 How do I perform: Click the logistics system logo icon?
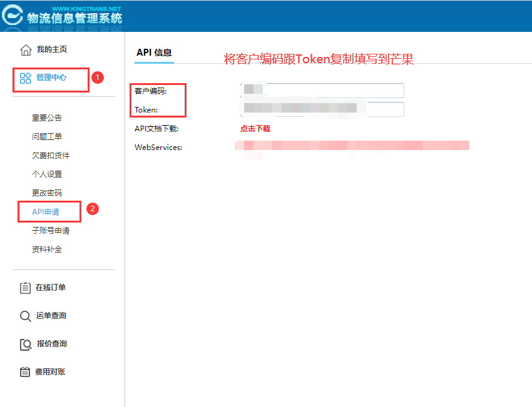coord(13,16)
